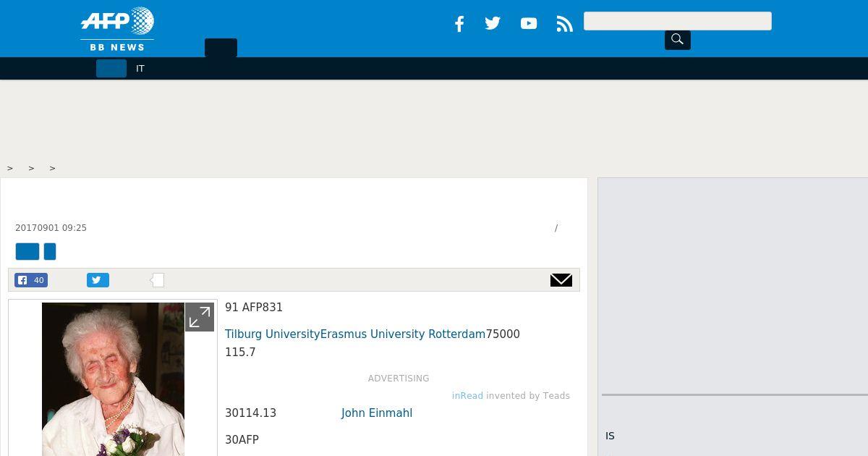Open the AFP Facebook page icon
This screenshot has height=456, width=868.
point(459,24)
